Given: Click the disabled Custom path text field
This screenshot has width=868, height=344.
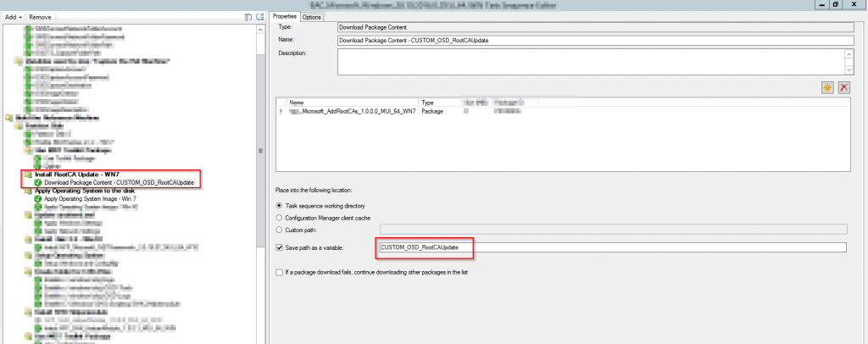Looking at the screenshot, I should (614, 229).
